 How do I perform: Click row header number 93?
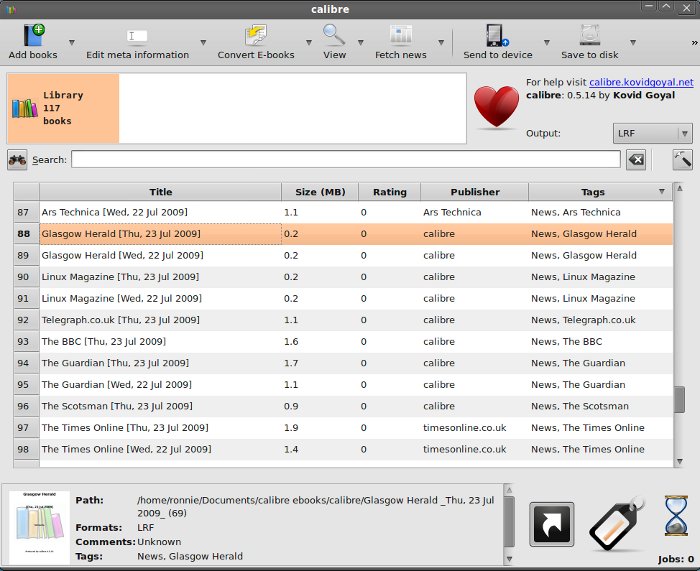[26, 342]
